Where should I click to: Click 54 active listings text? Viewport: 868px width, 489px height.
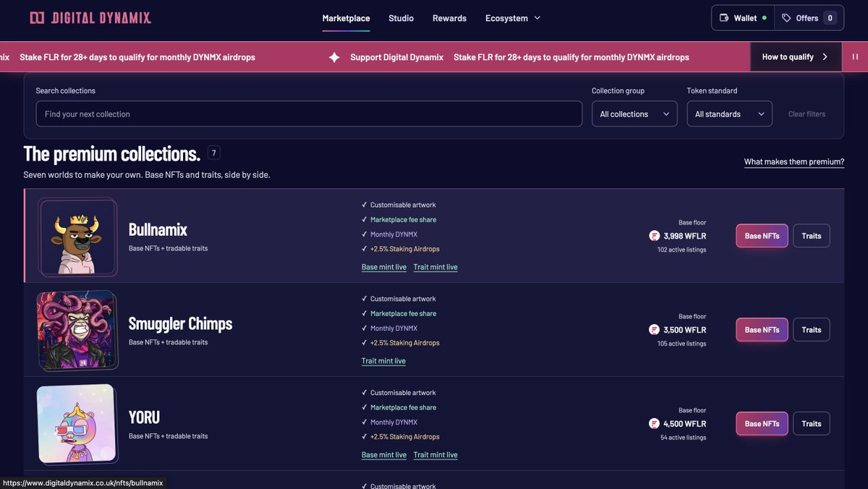(684, 438)
